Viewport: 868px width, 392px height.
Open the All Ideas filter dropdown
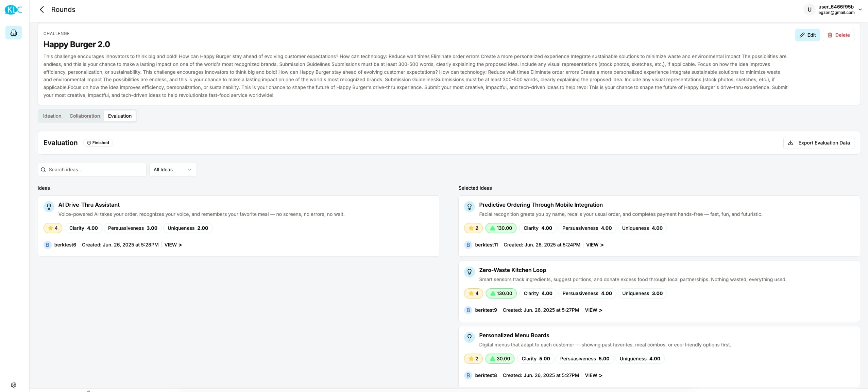(x=173, y=170)
